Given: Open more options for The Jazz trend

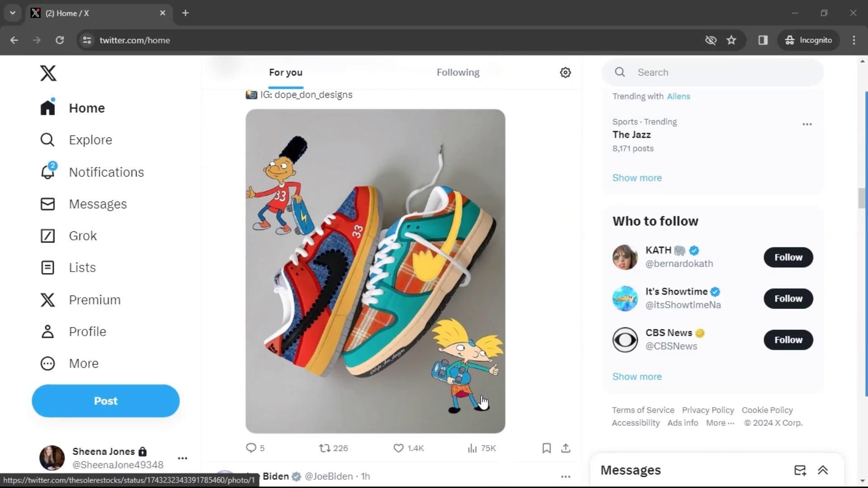Looking at the screenshot, I should pyautogui.click(x=807, y=124).
